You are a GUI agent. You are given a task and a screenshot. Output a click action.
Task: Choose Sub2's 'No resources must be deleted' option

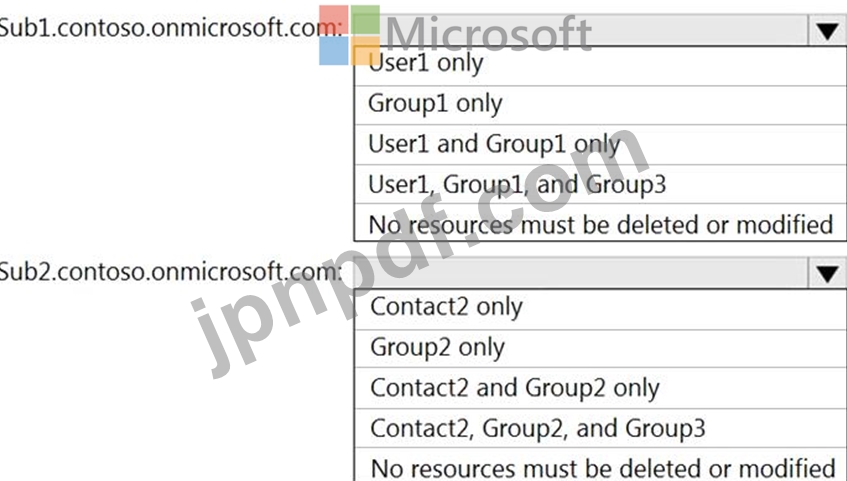[x=600, y=465]
